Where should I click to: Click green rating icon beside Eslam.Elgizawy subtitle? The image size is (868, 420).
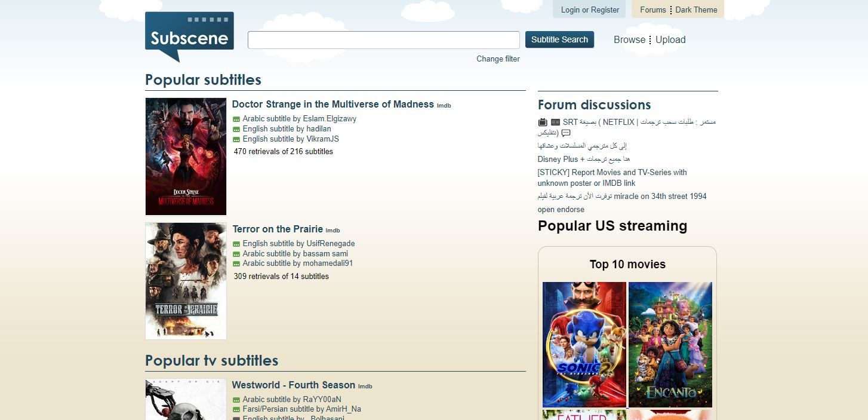(x=236, y=119)
